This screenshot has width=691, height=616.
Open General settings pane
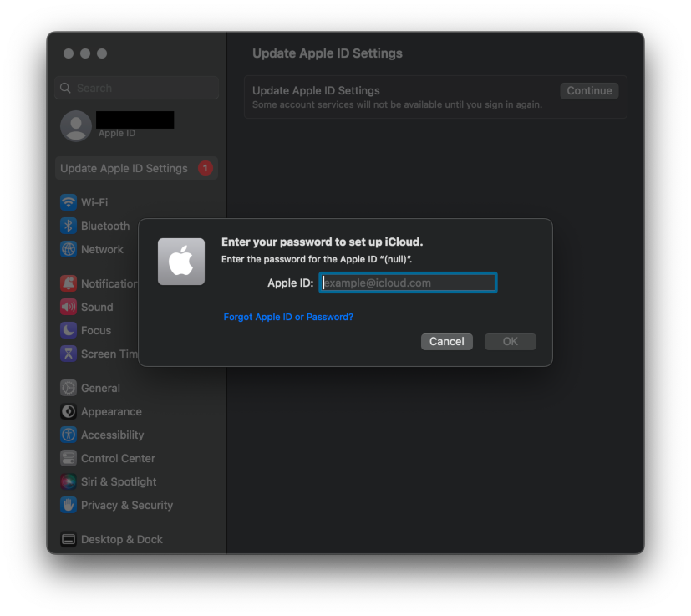(x=100, y=388)
